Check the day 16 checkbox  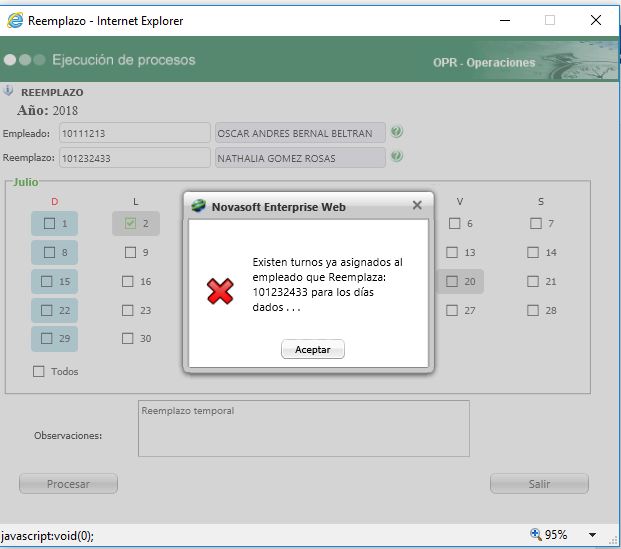point(128,281)
